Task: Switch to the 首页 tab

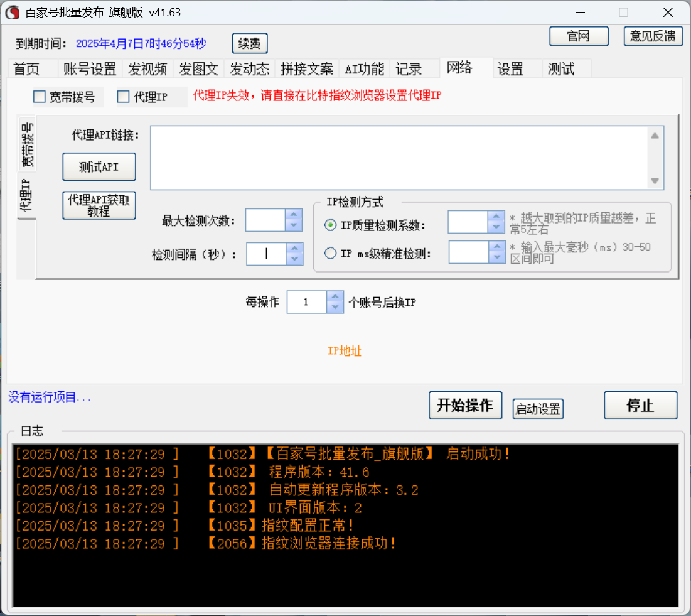Action: 27,69
